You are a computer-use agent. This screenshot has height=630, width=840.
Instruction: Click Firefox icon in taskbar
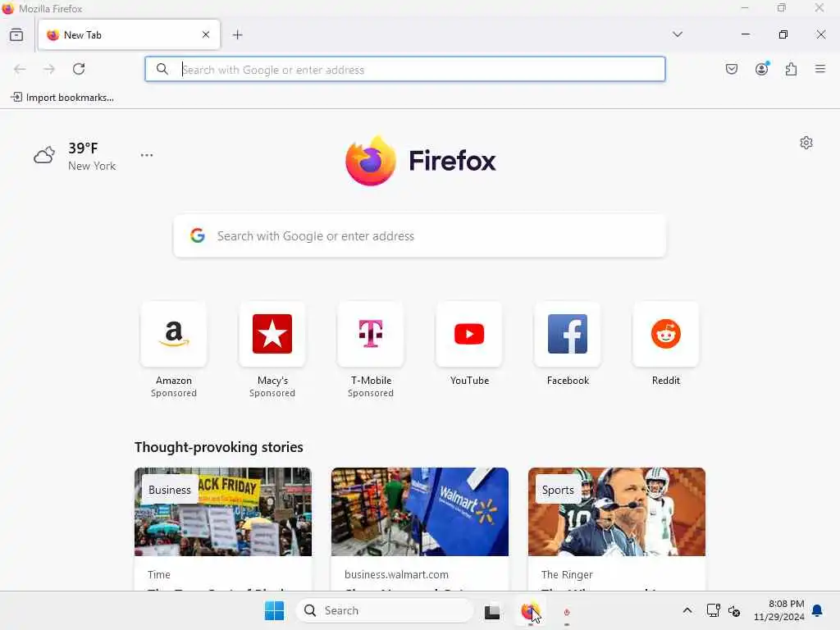click(x=529, y=610)
